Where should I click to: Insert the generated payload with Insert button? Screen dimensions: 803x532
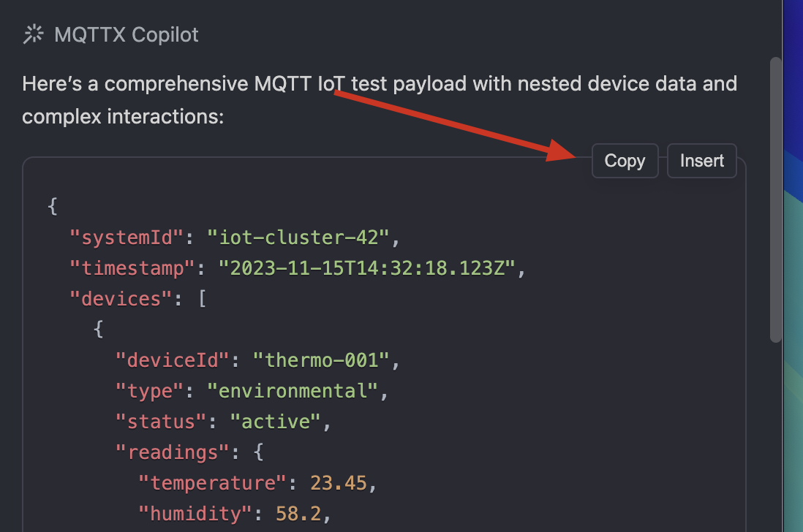tap(702, 161)
